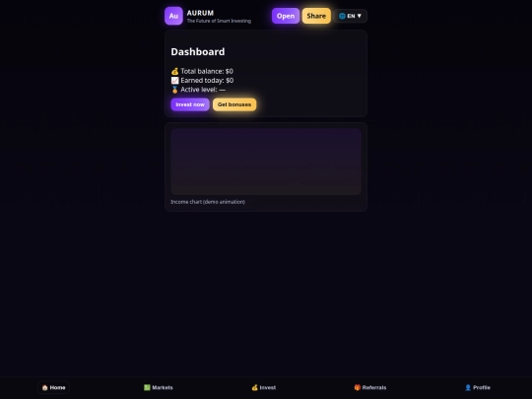Select the Home tab
The image size is (532, 399).
[x=53, y=387]
